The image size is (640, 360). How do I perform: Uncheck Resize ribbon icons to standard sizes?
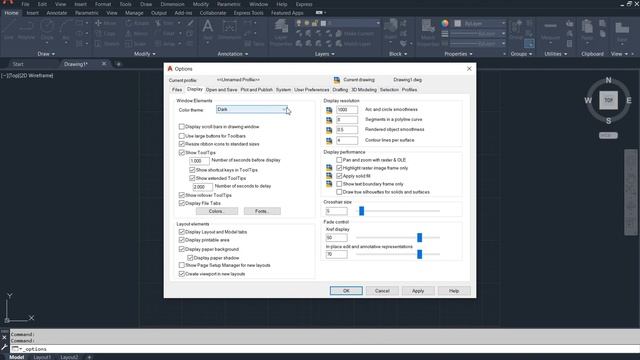182,144
